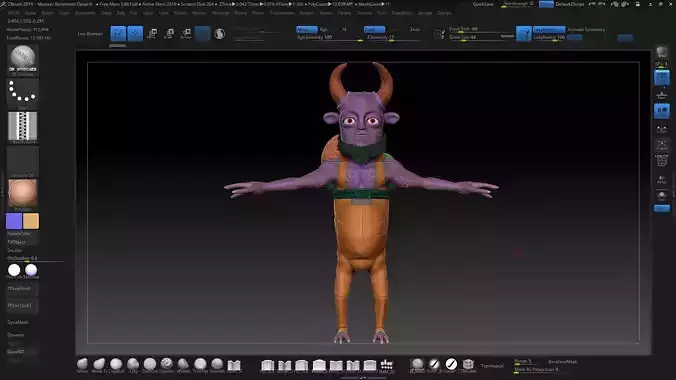This screenshot has height=380, width=676.
Task: Click the character model in viewport
Action: (x=361, y=203)
